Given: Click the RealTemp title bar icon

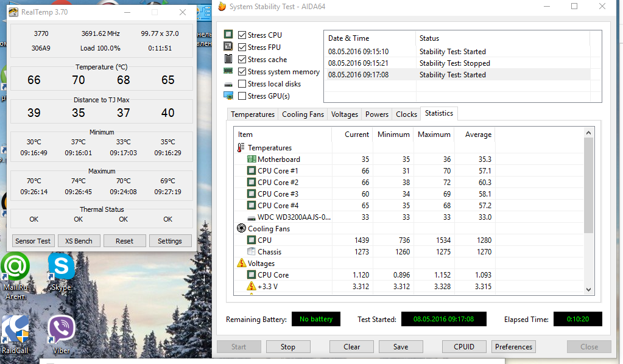Looking at the screenshot, I should 13,12.
